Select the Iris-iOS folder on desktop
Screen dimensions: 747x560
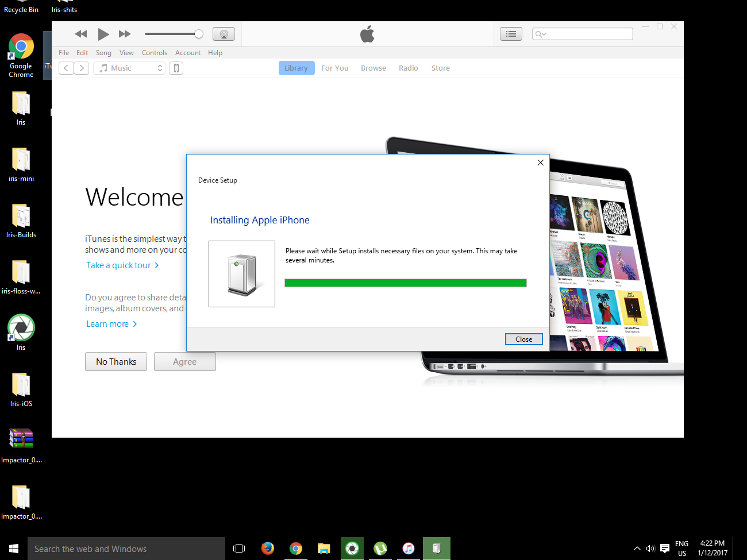click(x=21, y=390)
